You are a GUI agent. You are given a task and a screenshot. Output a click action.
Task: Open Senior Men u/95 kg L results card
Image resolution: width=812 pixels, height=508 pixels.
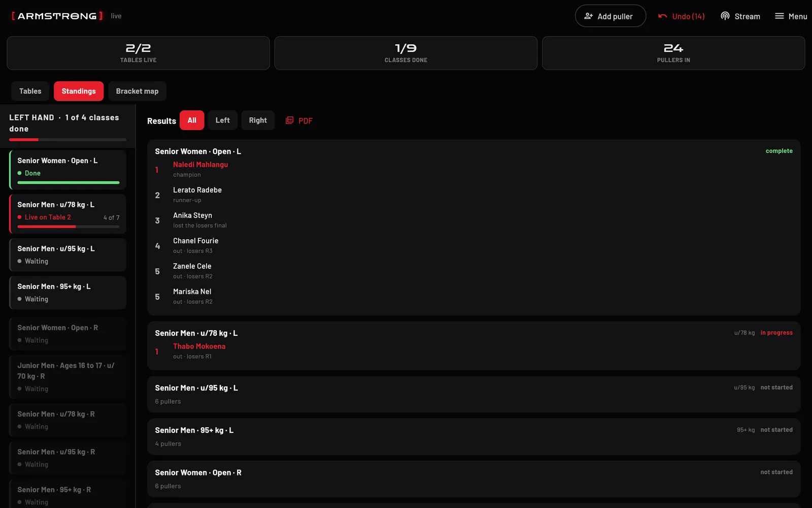click(x=474, y=394)
